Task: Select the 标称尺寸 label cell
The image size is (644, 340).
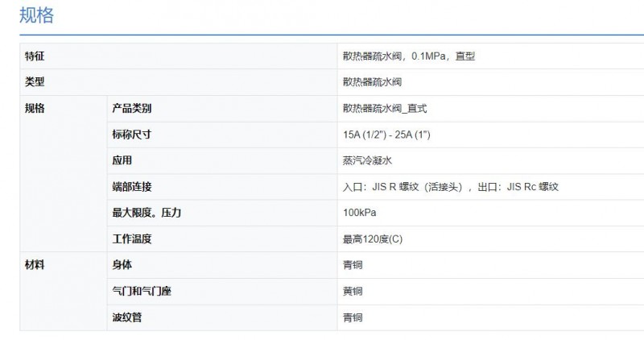Action: click(x=222, y=135)
